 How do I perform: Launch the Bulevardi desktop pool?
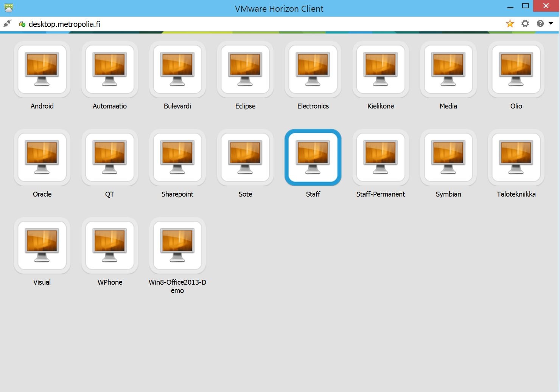point(177,70)
